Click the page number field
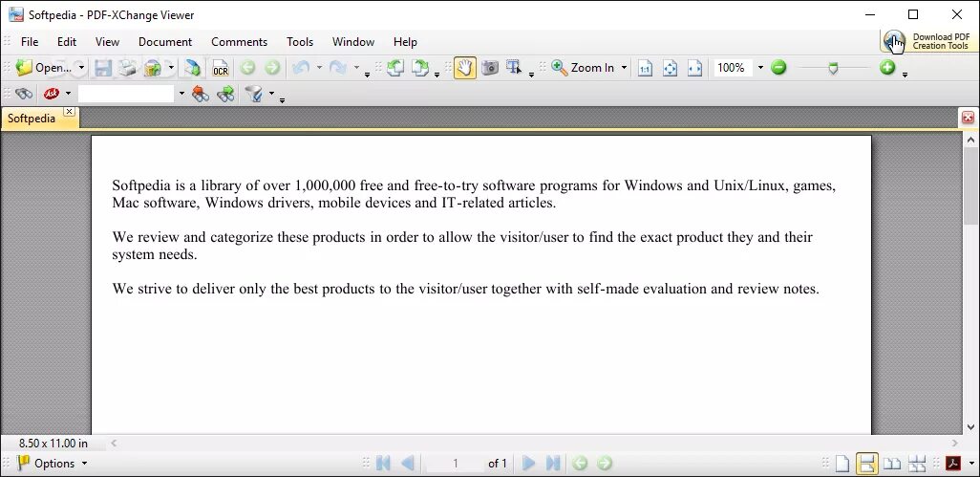Image resolution: width=980 pixels, height=477 pixels. pos(456,464)
